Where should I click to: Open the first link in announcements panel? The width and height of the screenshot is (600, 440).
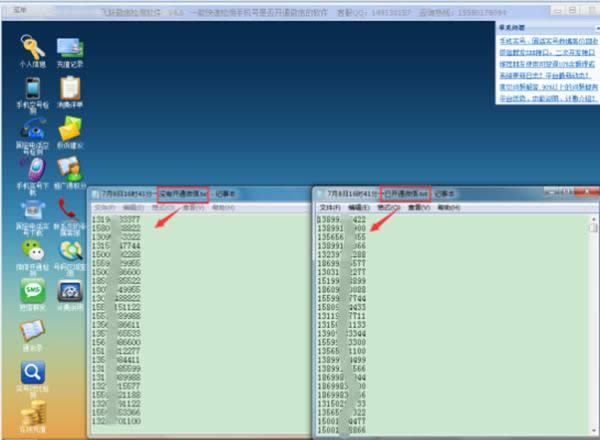point(548,41)
